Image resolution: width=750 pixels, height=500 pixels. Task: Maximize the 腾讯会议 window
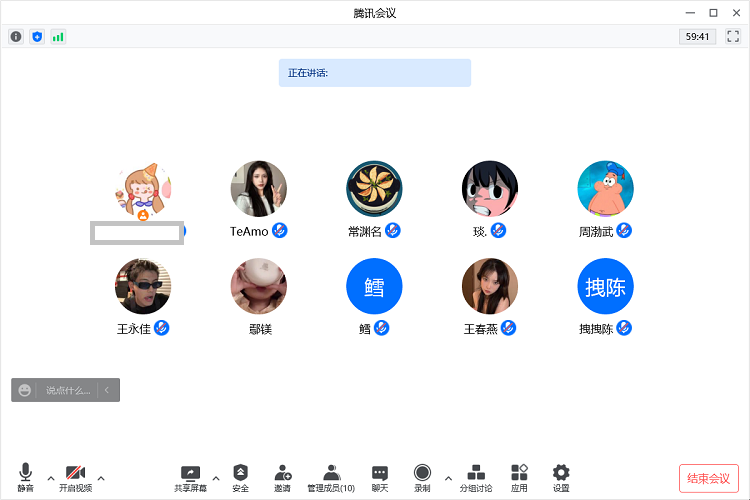tap(713, 13)
